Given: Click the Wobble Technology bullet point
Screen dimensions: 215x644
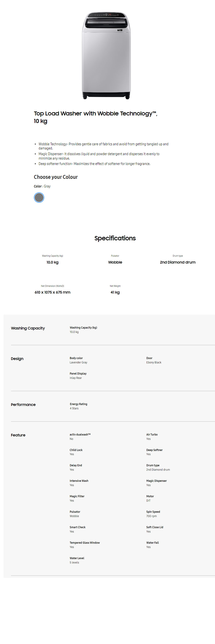Looking at the screenshot, I should coord(103,146).
